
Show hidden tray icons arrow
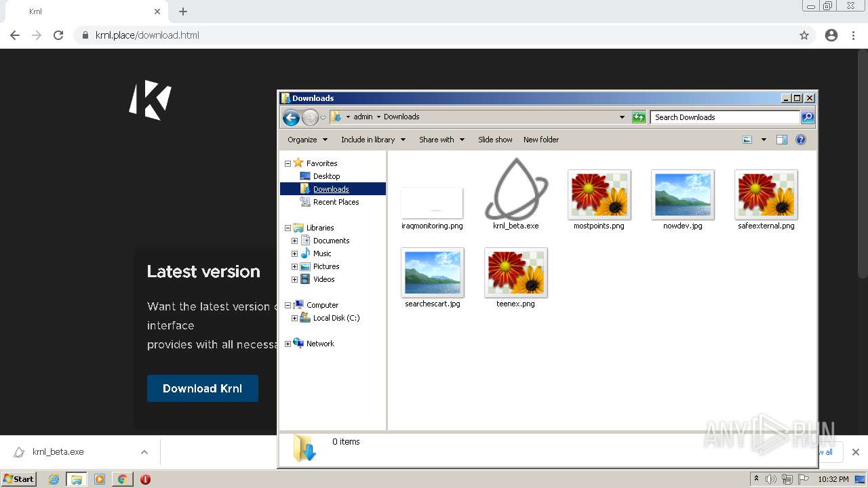pos(756,479)
